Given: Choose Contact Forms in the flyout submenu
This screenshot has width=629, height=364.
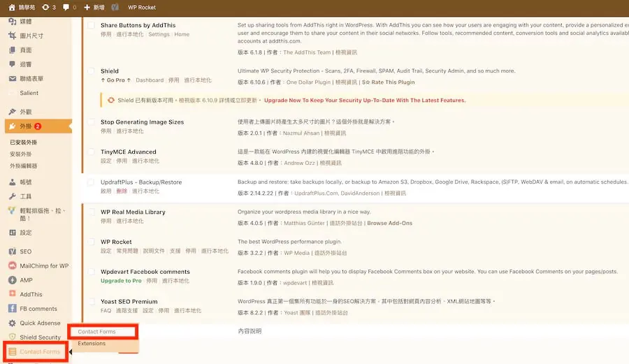Looking at the screenshot, I should point(96,332).
